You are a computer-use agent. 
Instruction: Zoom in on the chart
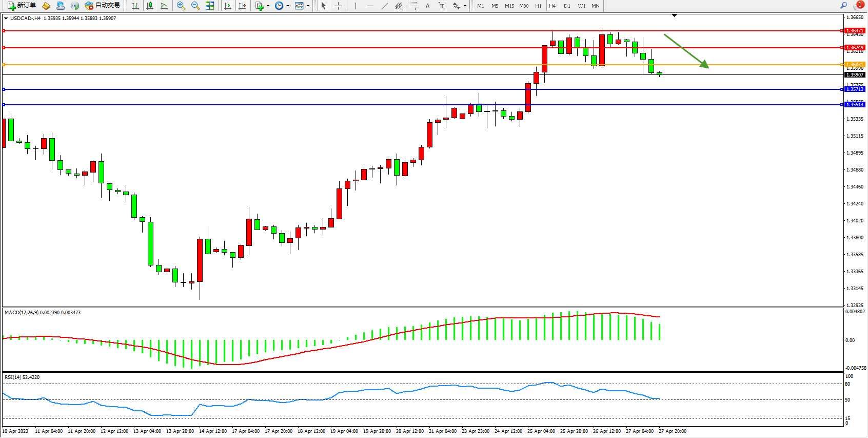181,6
